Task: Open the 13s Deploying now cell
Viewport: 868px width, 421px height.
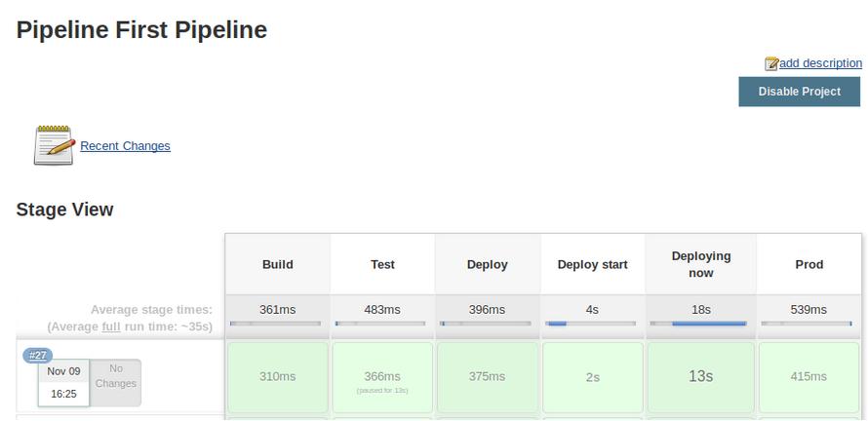Action: pos(700,377)
